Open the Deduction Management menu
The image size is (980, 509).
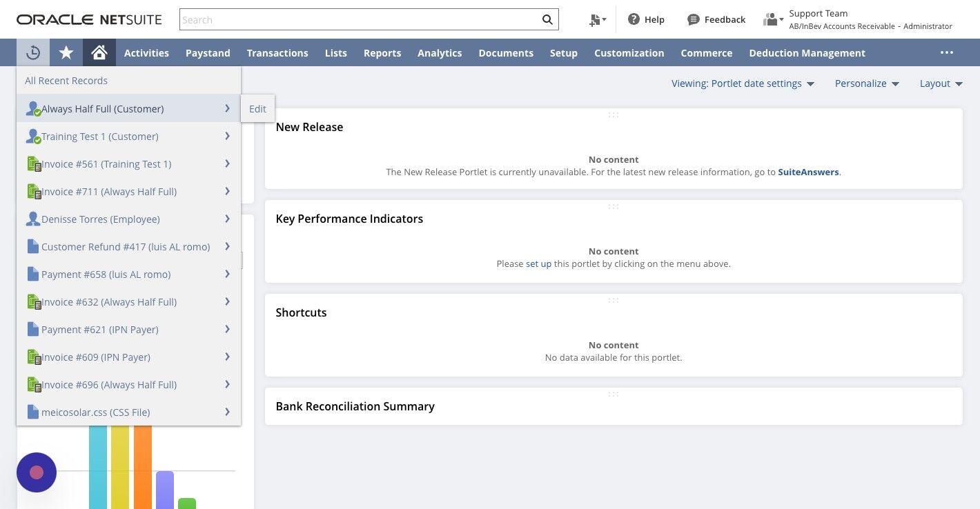[807, 52]
